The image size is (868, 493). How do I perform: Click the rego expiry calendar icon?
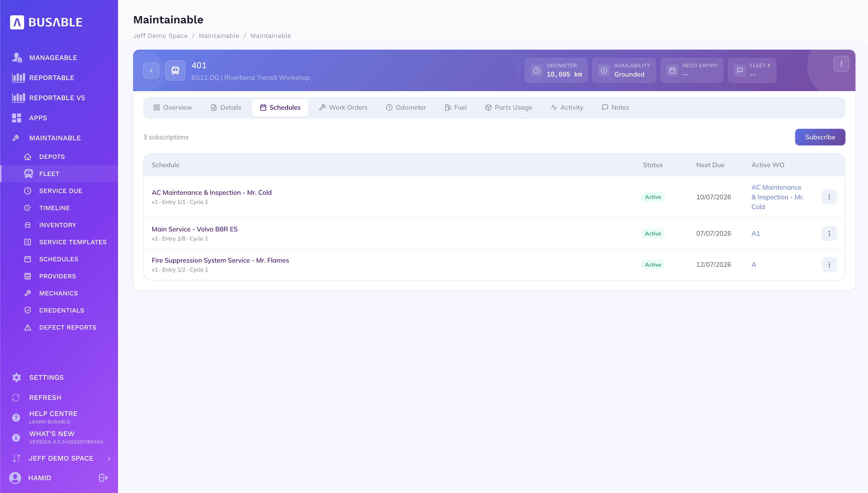[x=672, y=71]
